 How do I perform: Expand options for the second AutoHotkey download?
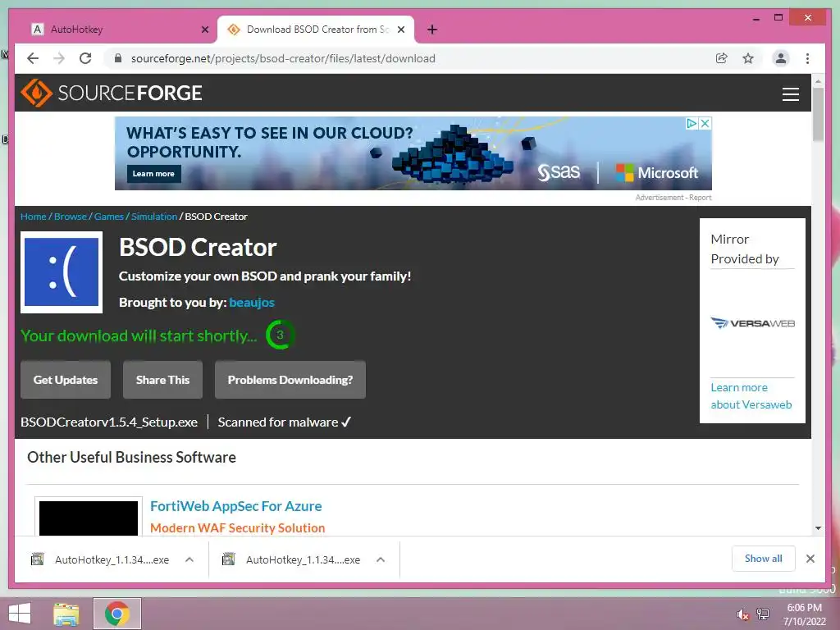(x=381, y=559)
